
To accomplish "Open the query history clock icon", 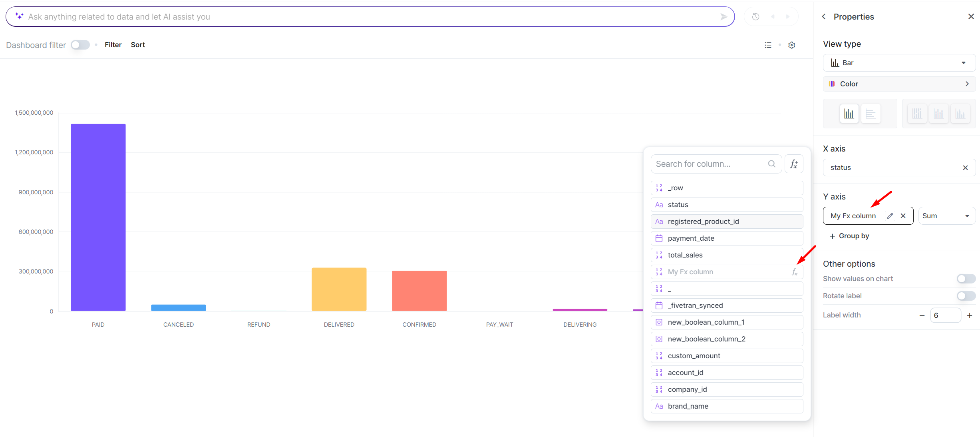I will (x=755, y=17).
